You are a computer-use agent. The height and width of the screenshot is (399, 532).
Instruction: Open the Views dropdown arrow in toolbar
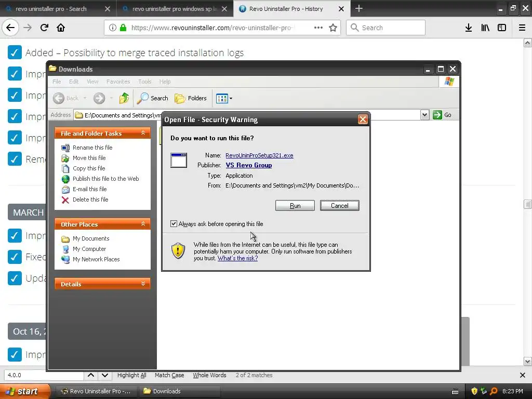click(x=231, y=99)
